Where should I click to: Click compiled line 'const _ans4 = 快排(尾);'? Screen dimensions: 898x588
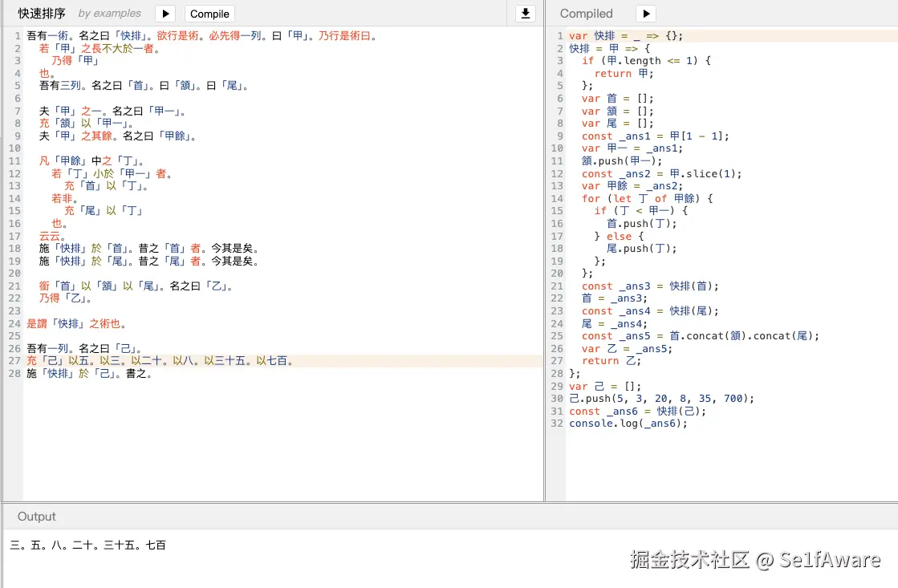coord(650,311)
